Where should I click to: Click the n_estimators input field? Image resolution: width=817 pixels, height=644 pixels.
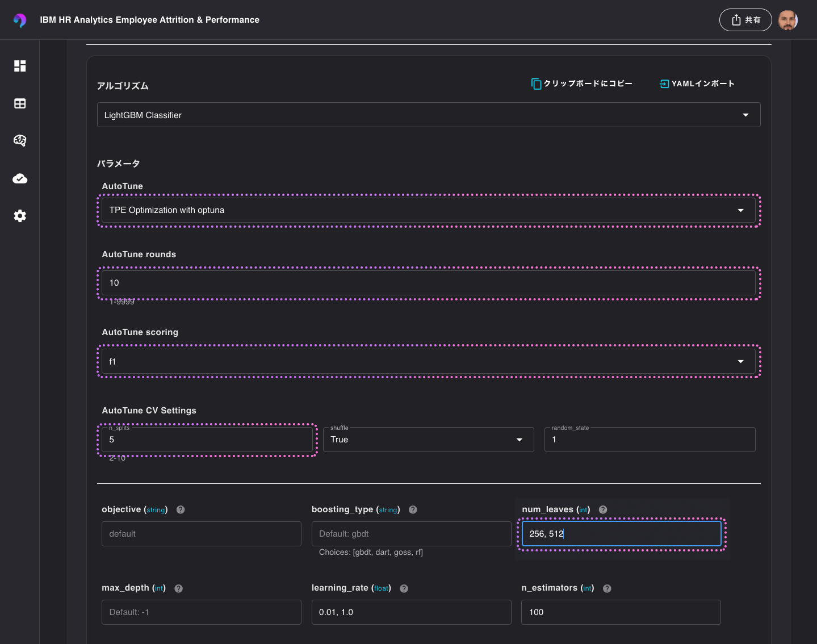tap(621, 612)
